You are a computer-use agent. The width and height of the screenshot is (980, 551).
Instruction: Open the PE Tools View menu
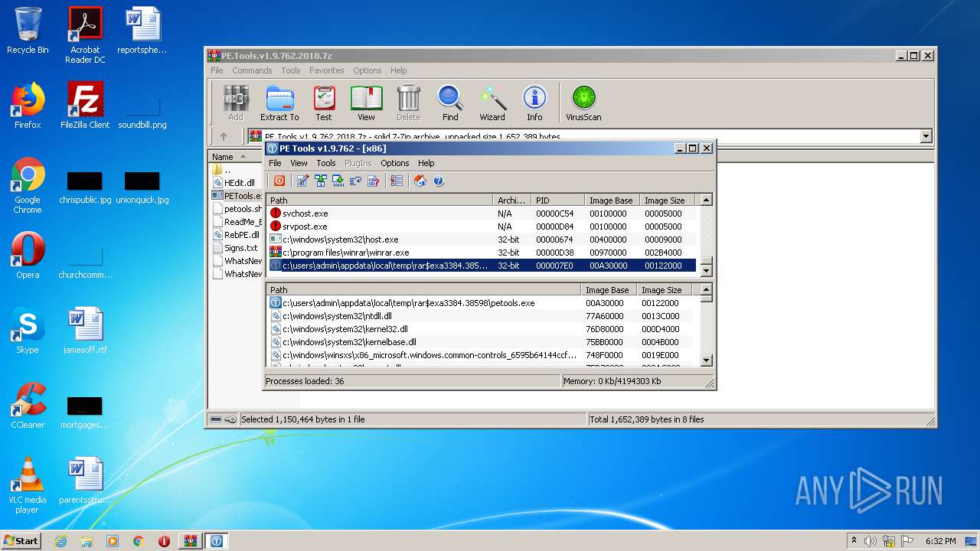tap(299, 163)
